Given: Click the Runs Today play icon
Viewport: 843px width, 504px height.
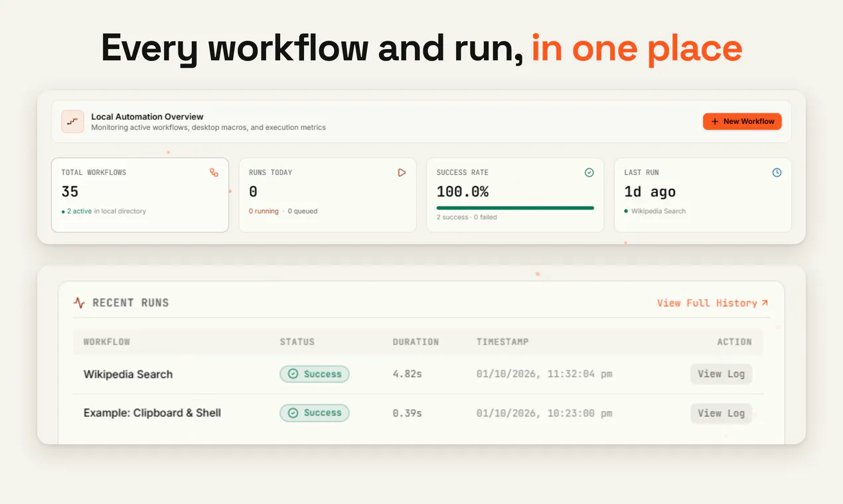Looking at the screenshot, I should (402, 172).
